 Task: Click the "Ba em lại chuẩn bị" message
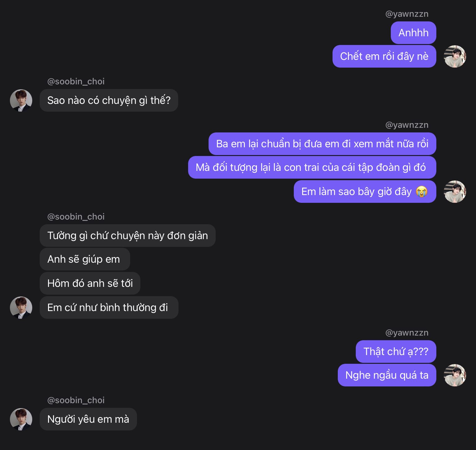(x=322, y=144)
